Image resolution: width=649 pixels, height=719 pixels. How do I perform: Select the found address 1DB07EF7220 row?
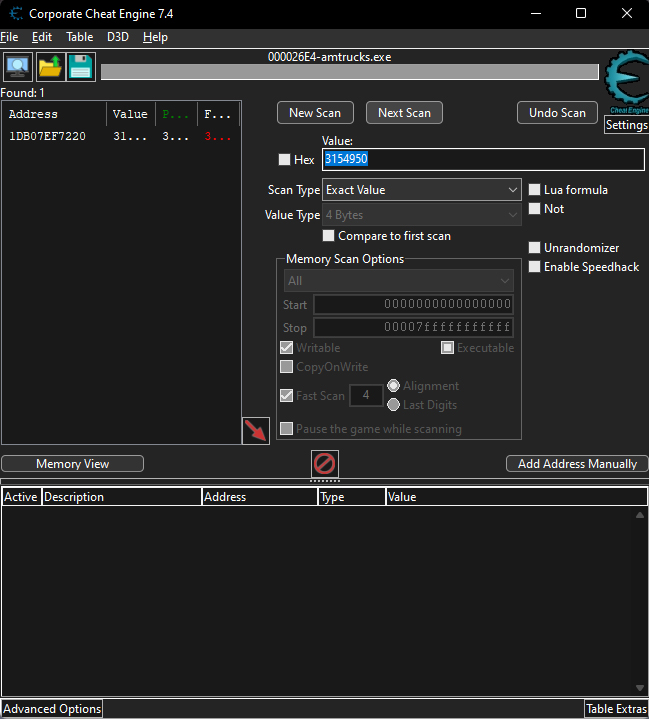click(x=121, y=136)
